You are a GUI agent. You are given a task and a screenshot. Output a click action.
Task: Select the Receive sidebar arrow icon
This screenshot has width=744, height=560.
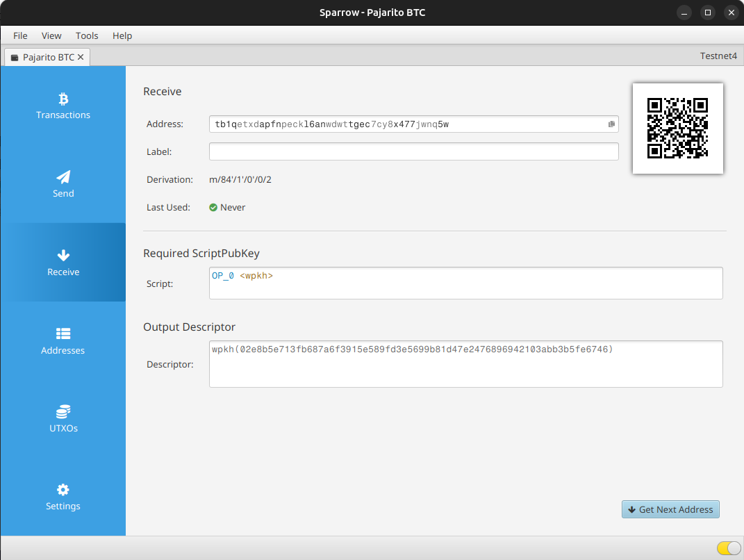point(63,255)
